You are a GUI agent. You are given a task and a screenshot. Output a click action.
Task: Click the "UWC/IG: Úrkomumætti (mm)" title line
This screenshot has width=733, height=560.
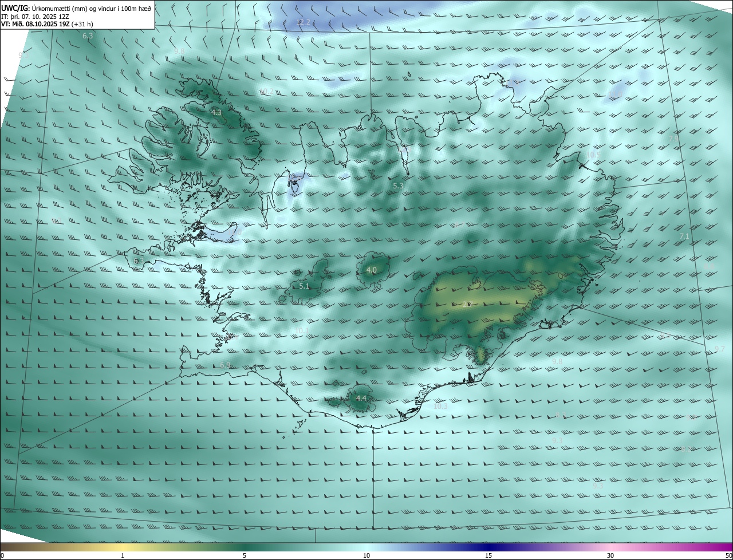[77, 8]
